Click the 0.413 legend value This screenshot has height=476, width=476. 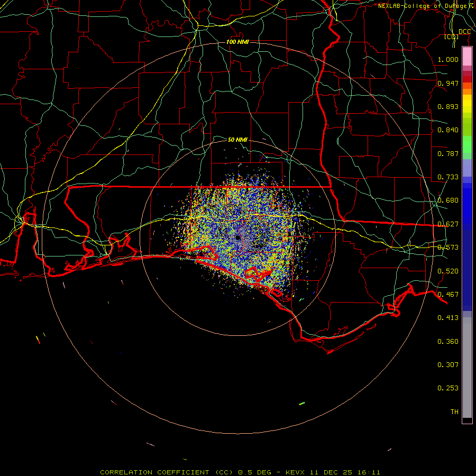tap(448, 318)
